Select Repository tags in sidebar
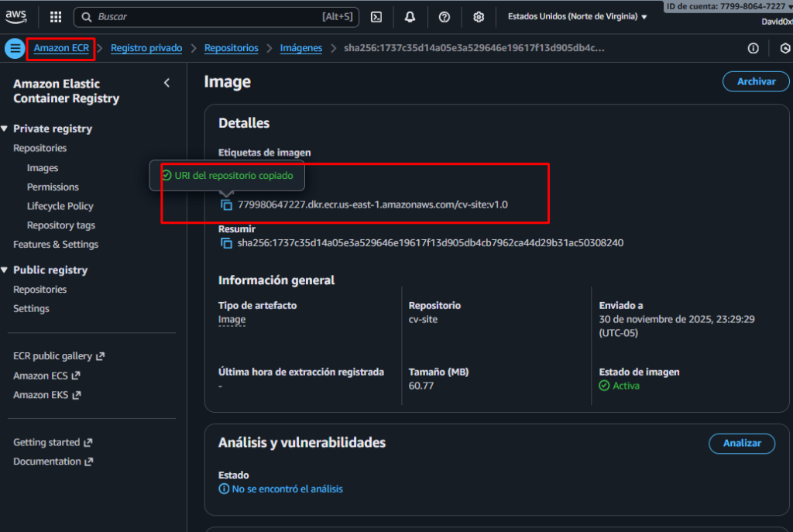 pyautogui.click(x=61, y=225)
